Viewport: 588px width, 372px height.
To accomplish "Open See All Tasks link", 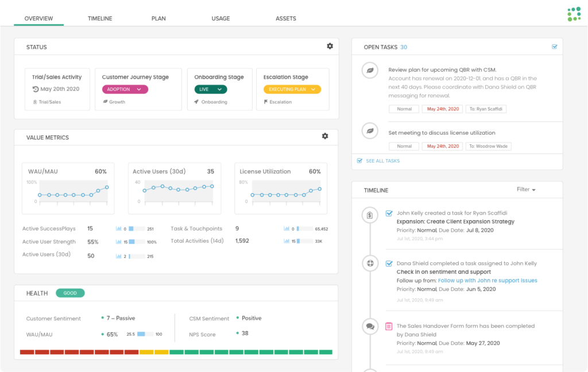I will 378,160.
